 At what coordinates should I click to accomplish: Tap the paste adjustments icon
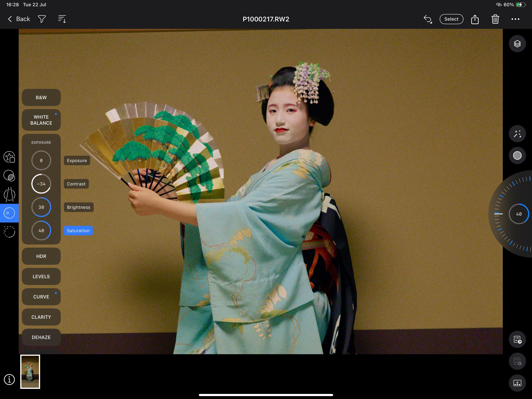pos(517,361)
